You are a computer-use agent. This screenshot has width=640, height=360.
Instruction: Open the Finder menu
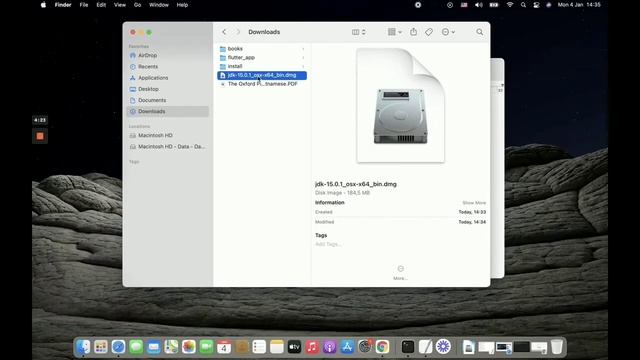(x=63, y=5)
